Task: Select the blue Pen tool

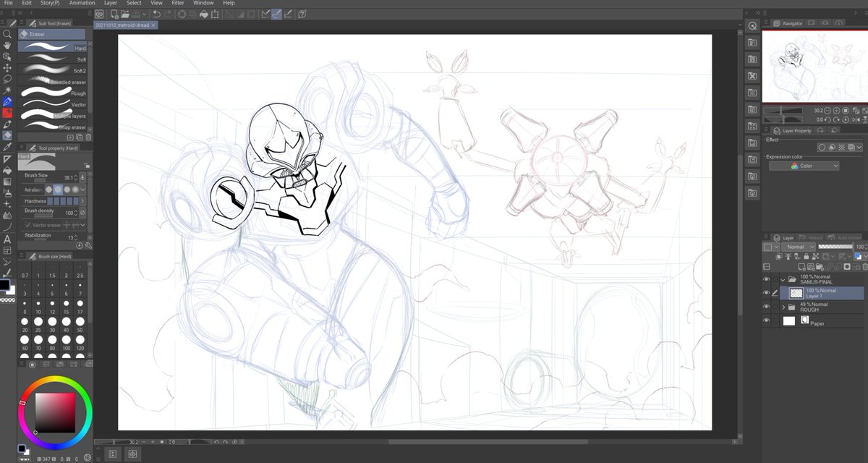Action: click(7, 101)
